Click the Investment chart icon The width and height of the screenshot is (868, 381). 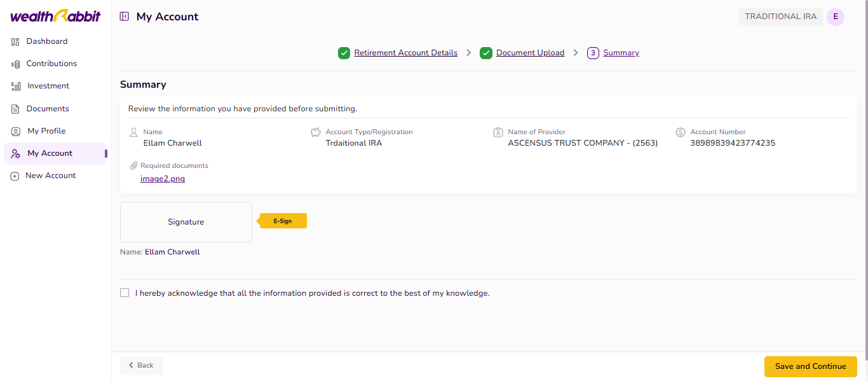(16, 86)
